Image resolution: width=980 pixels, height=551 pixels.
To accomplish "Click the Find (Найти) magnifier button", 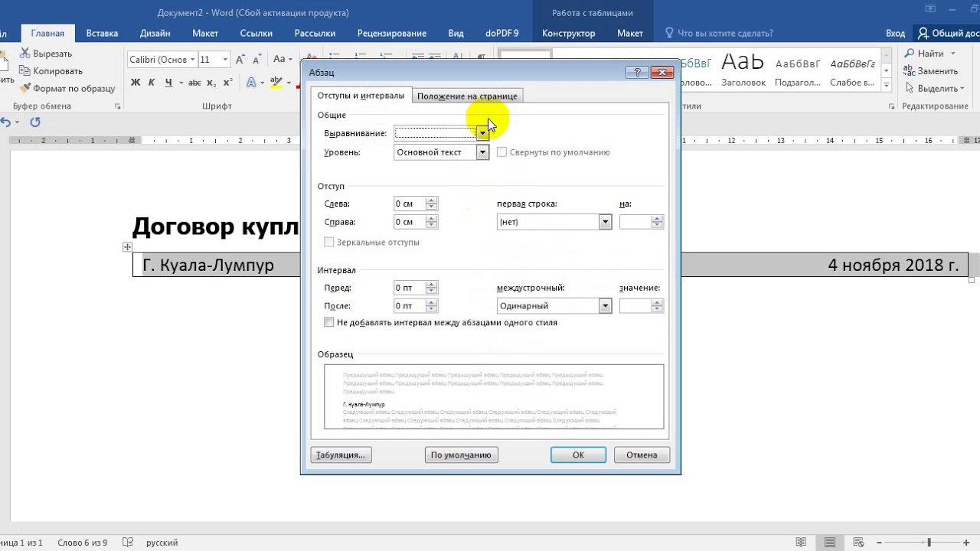I will point(925,54).
